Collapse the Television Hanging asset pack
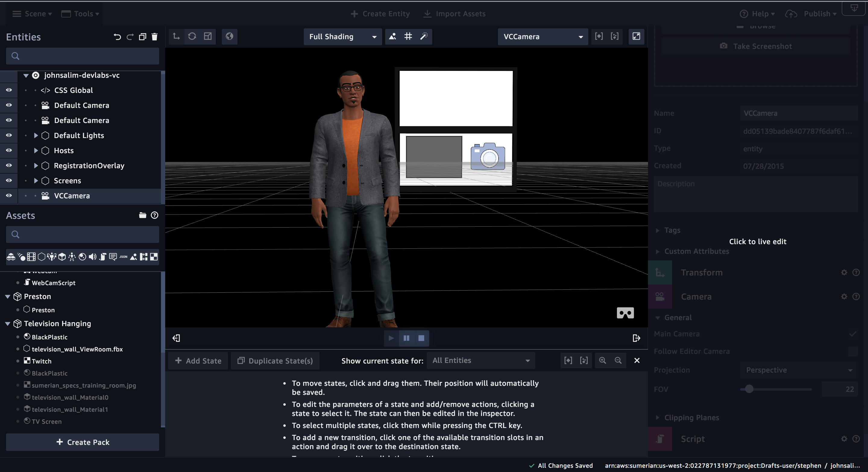 coord(8,323)
